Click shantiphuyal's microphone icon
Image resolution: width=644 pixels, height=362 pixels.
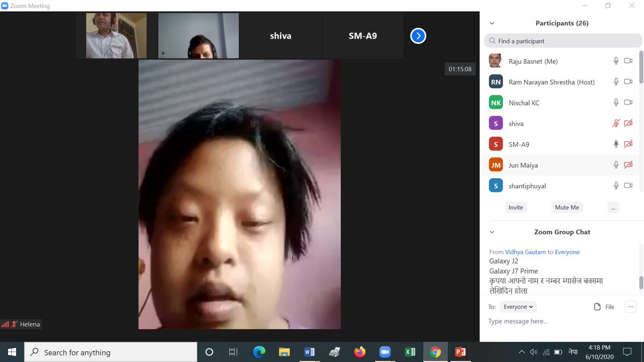(616, 186)
